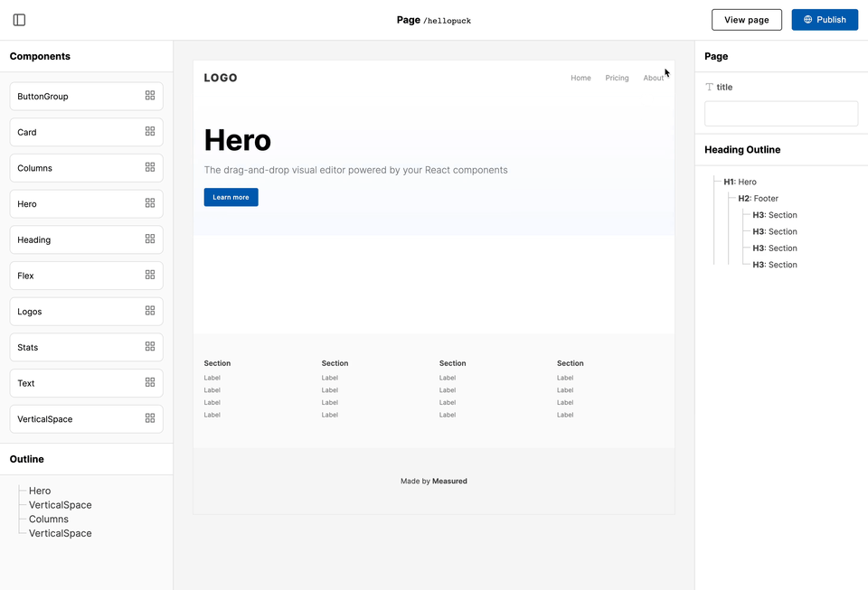Click the drag grid icon beside Card
Screen dimensions: 868x590
click(x=150, y=132)
